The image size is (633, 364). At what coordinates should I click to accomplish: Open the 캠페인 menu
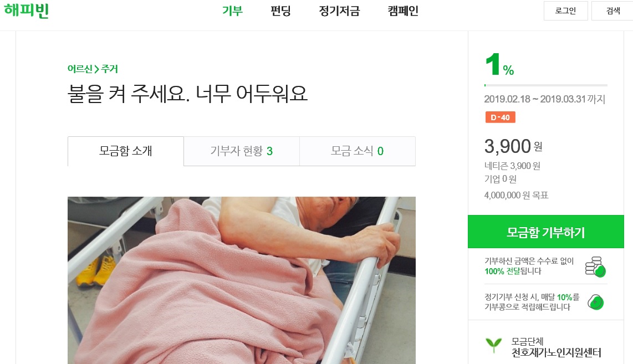tap(403, 11)
